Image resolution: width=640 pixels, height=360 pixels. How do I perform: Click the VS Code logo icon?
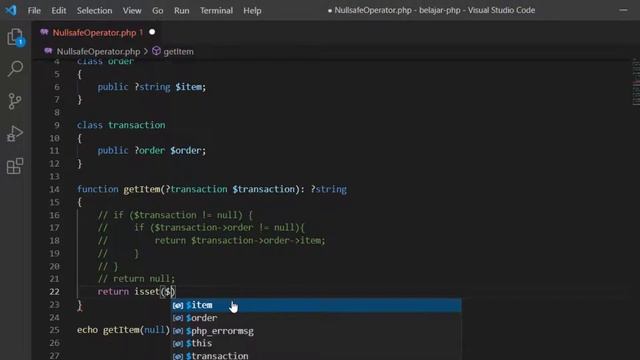click(x=11, y=10)
